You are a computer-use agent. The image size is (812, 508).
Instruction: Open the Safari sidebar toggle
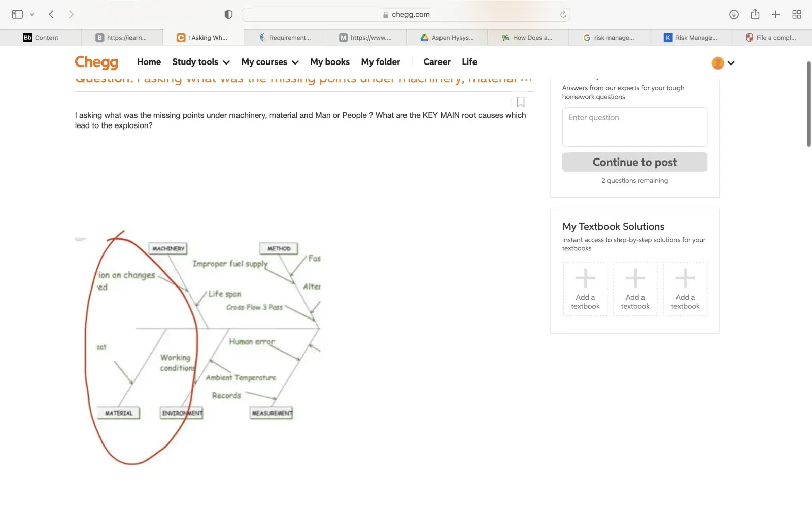[17, 14]
